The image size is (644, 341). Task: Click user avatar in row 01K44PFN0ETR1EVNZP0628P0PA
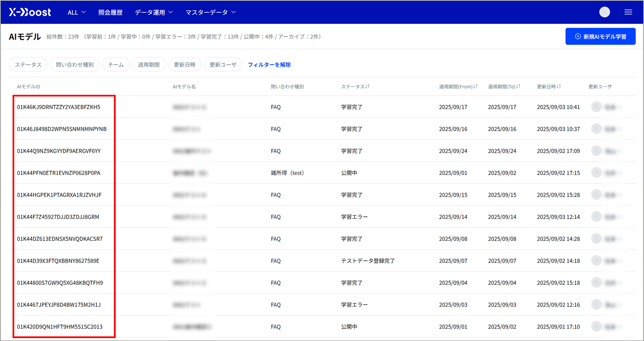point(596,173)
